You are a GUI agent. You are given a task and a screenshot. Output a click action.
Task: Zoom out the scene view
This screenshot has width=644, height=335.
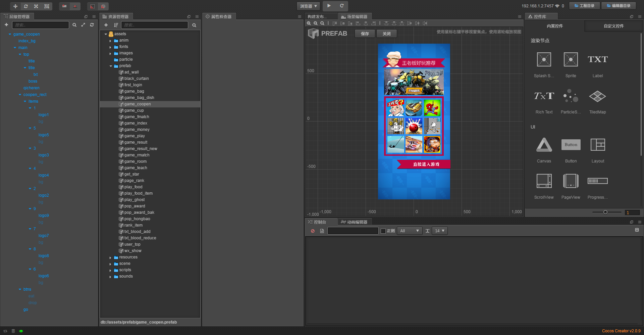coord(316,23)
